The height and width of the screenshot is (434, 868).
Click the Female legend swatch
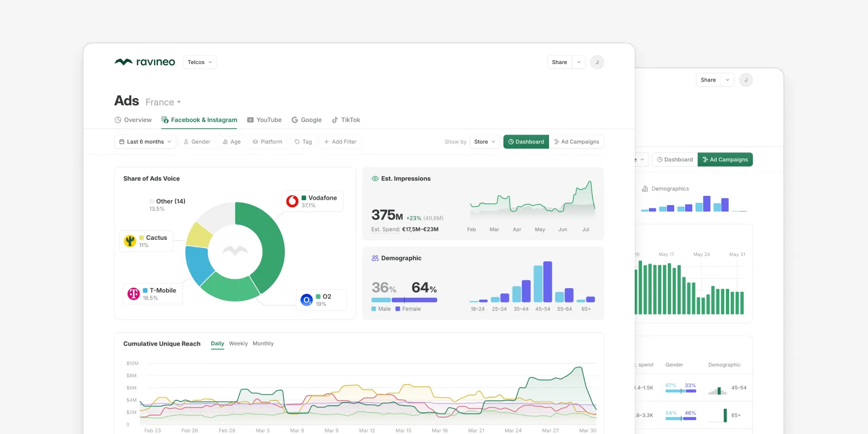click(398, 309)
